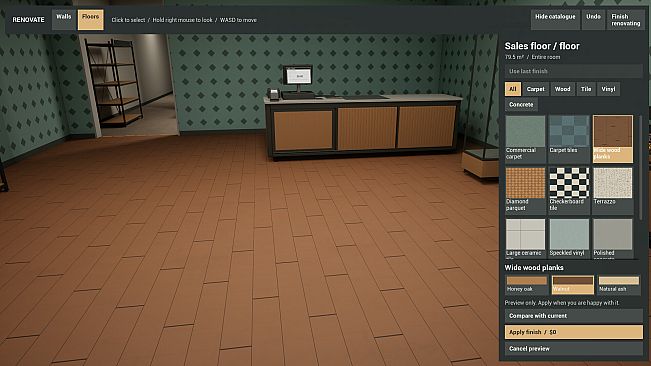The image size is (651, 366).
Task: Choose Terrazzo finish
Action: tap(613, 190)
